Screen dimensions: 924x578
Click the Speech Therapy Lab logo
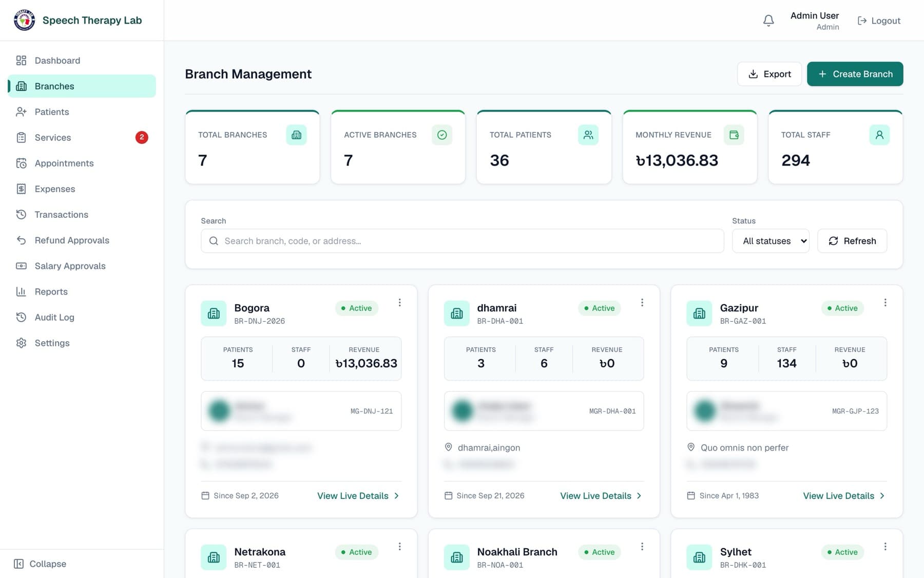(24, 21)
